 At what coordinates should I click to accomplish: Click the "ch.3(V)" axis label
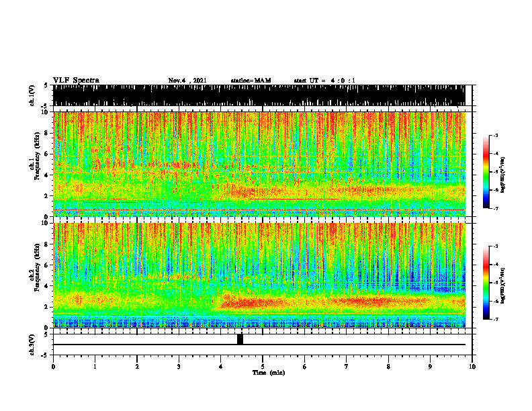click(32, 345)
